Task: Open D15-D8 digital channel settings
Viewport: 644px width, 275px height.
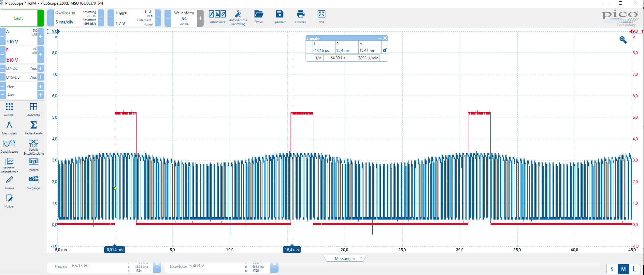Action: (x=21, y=77)
